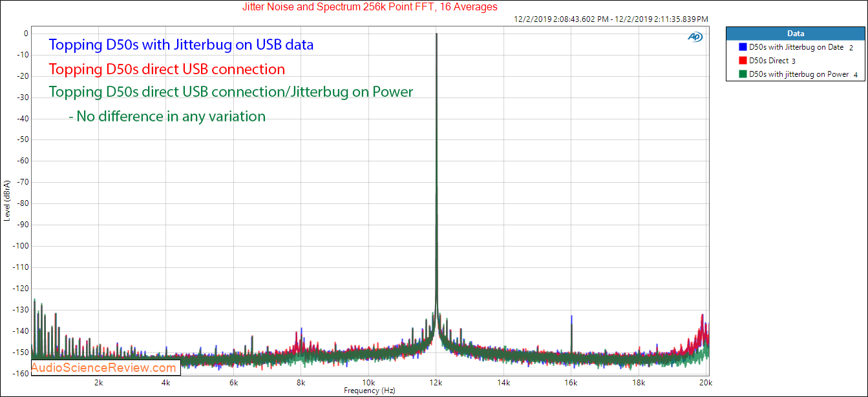Click the red swatch for D50s Direct
This screenshot has width=868, height=397.
tap(741, 61)
